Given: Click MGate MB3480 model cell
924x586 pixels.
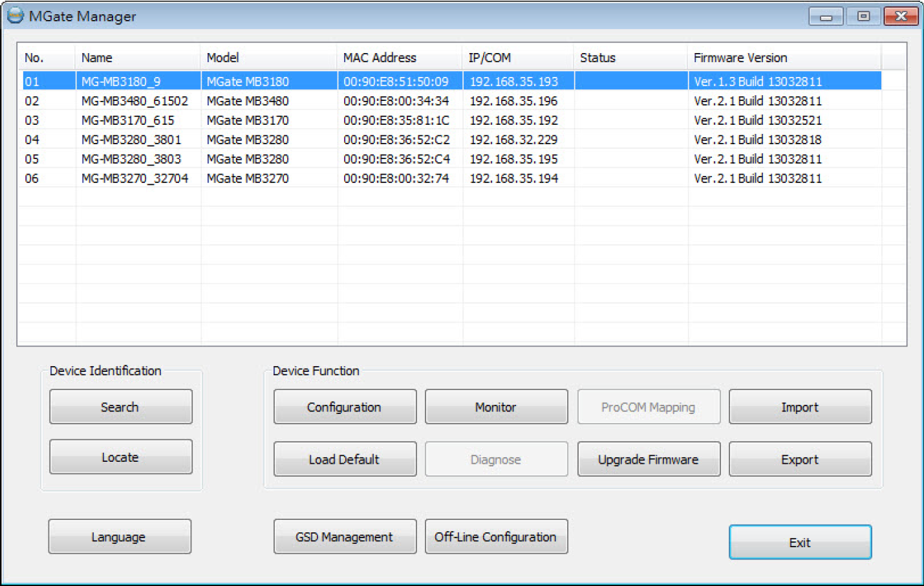Looking at the screenshot, I should tap(248, 101).
